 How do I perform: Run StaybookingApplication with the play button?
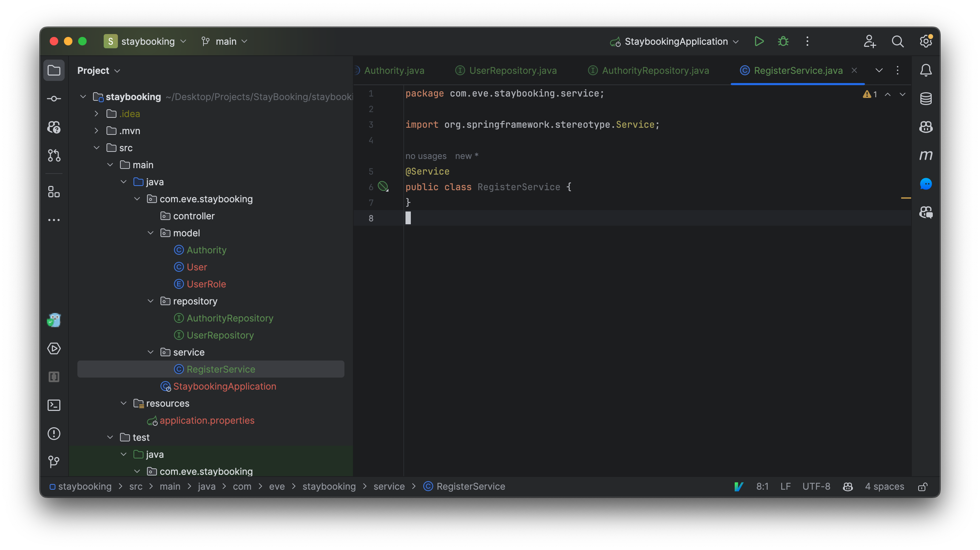click(758, 41)
